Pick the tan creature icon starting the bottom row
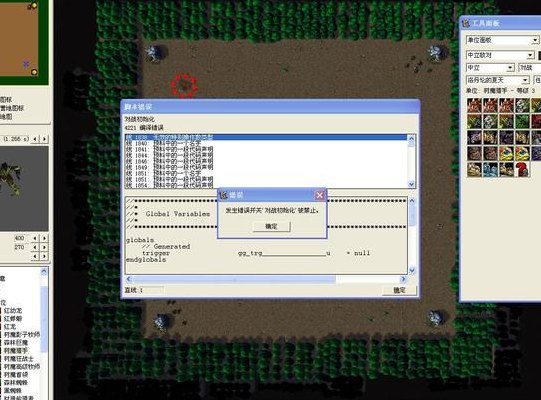541x400 pixels. 474,170
